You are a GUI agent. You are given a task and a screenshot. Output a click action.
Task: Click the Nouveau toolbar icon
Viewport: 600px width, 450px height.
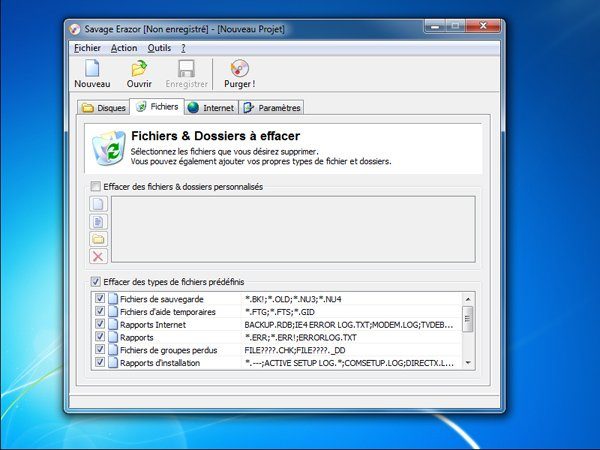pyautogui.click(x=92, y=68)
